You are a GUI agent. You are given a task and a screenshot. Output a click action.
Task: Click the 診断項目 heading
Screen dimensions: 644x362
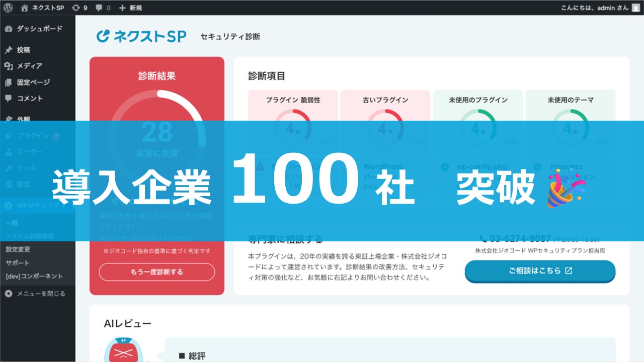pos(267,76)
